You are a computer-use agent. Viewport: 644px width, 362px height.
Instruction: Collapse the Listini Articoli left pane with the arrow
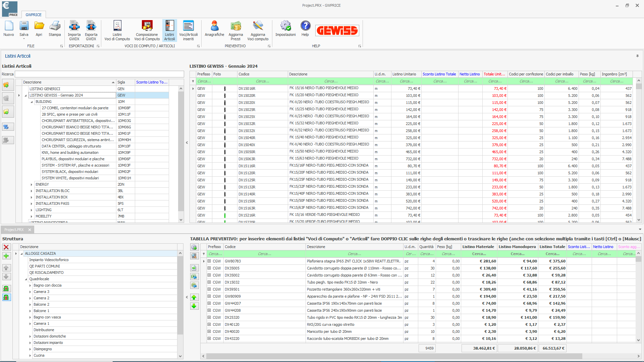click(187, 143)
